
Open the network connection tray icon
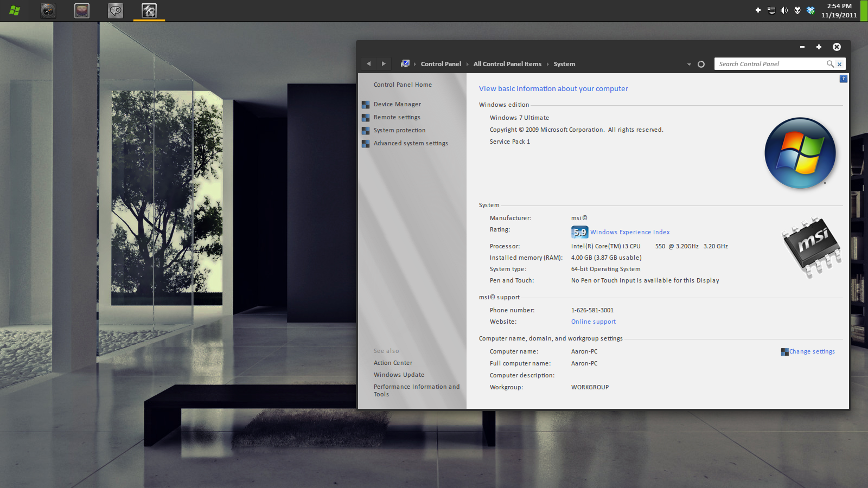[x=771, y=10]
